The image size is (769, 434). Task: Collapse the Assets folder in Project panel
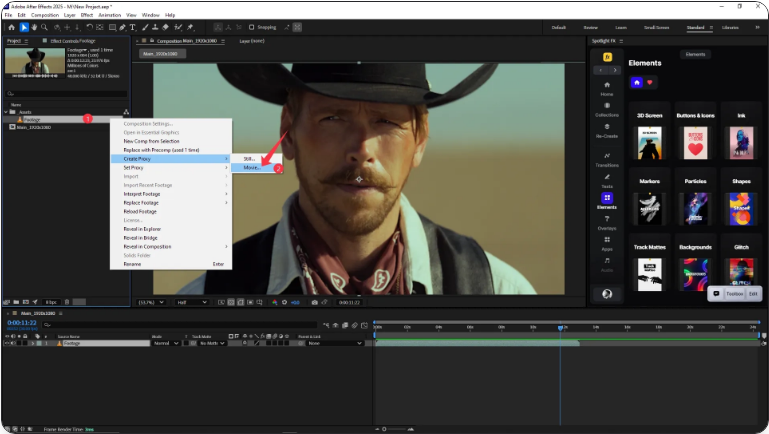(6, 112)
